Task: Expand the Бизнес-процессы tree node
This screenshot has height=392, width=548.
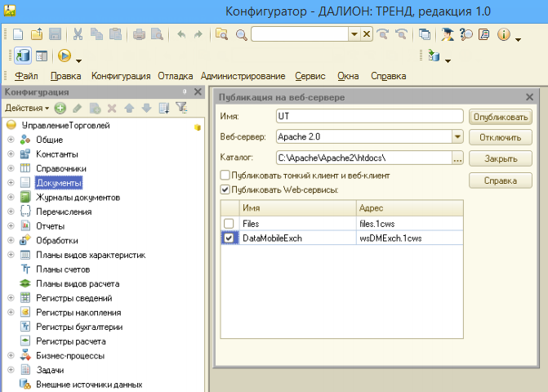Action: 11,355
